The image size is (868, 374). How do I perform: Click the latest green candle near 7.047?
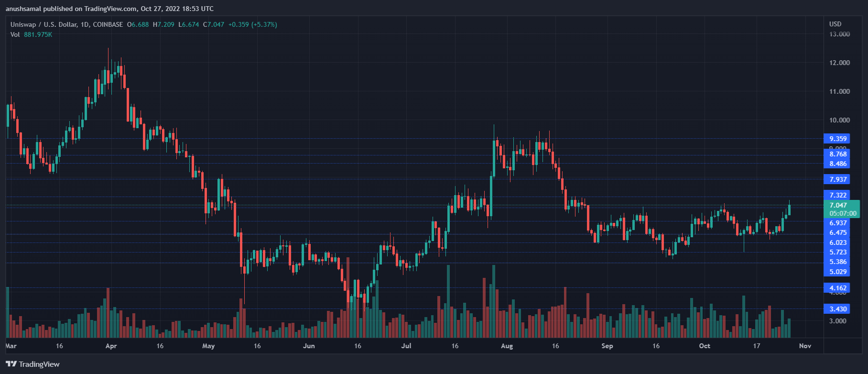[x=789, y=209]
